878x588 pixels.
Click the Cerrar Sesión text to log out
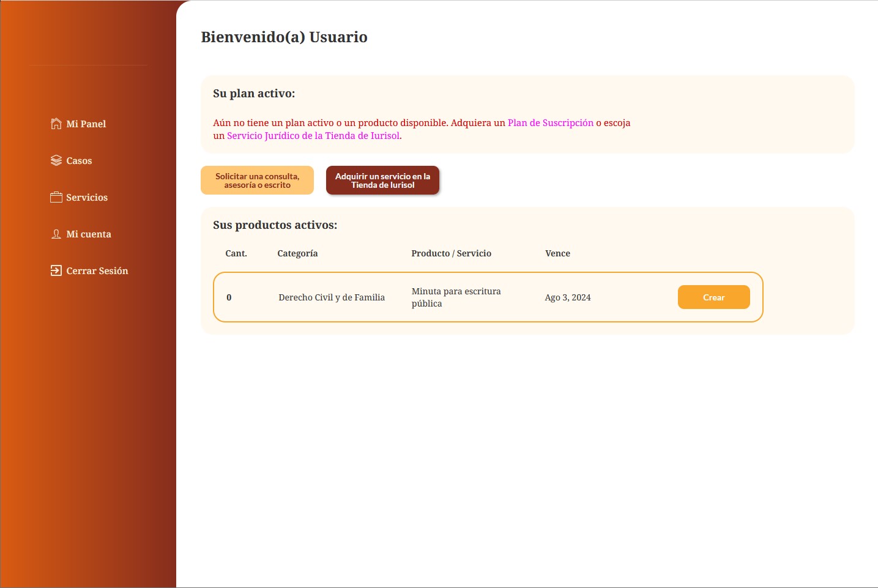97,271
